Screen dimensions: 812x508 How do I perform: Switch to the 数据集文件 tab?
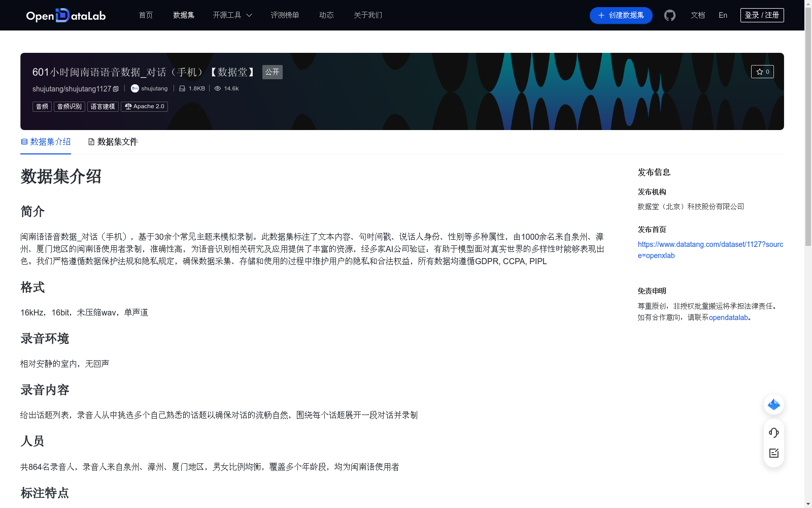(x=113, y=142)
